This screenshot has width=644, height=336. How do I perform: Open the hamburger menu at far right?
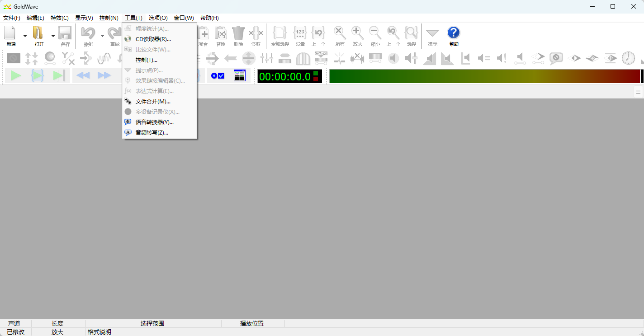(638, 92)
